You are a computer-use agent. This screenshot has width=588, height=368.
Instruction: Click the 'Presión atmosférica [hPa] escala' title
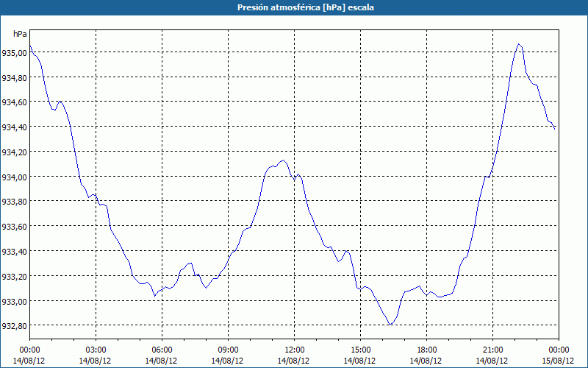click(305, 7)
